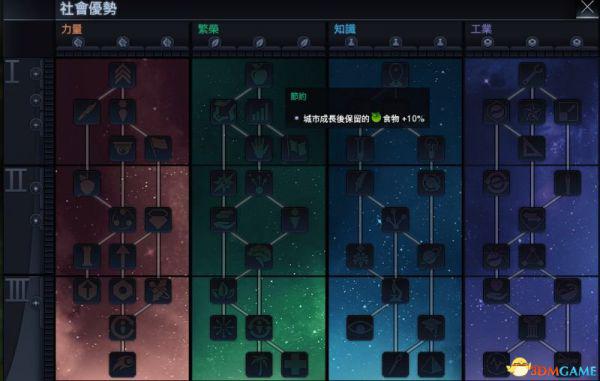Select the eye virtue in Knowledge tier III

(x=360, y=328)
